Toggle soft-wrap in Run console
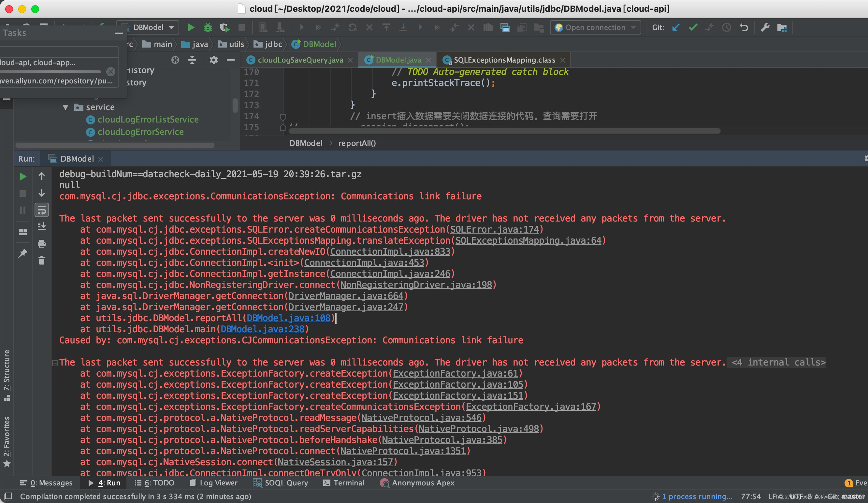Screen dimensions: 868x503 (x=42, y=210)
